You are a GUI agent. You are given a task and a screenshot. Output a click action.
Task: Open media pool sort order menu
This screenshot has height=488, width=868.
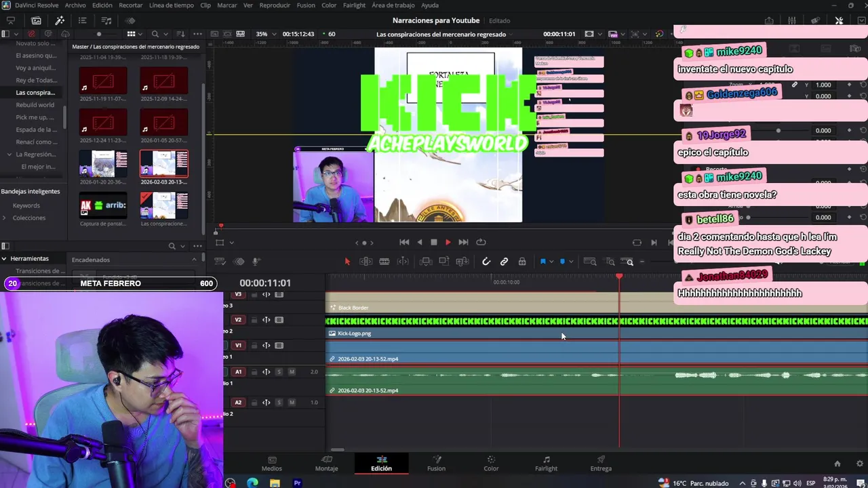click(180, 34)
